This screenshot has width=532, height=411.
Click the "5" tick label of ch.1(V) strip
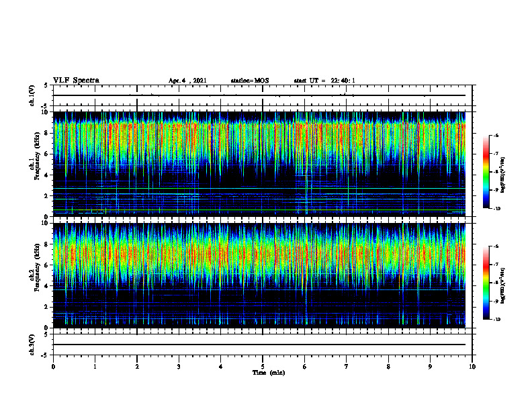click(x=47, y=85)
